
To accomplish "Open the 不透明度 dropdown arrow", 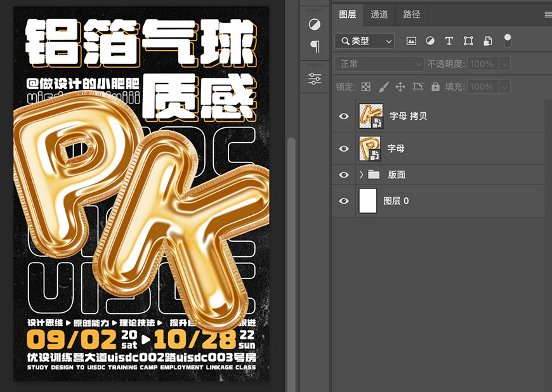I will pyautogui.click(x=505, y=64).
